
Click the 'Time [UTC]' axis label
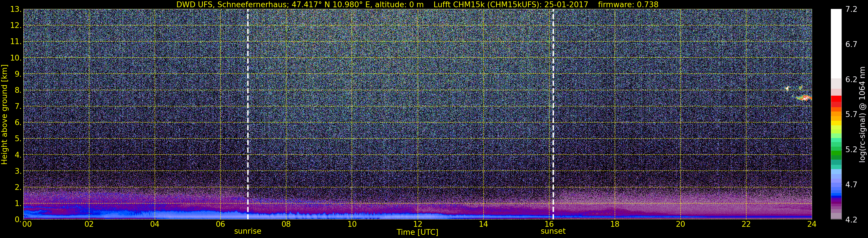point(417,232)
